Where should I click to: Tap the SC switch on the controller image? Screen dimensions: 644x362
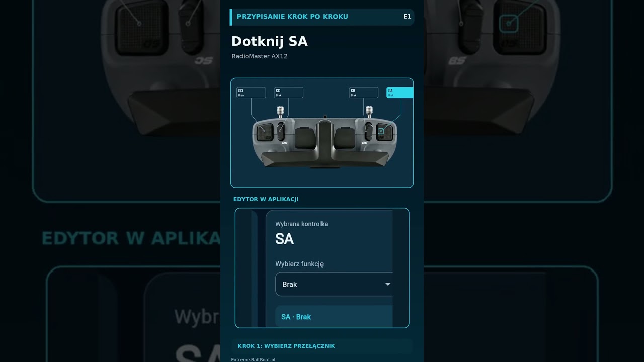(x=281, y=131)
